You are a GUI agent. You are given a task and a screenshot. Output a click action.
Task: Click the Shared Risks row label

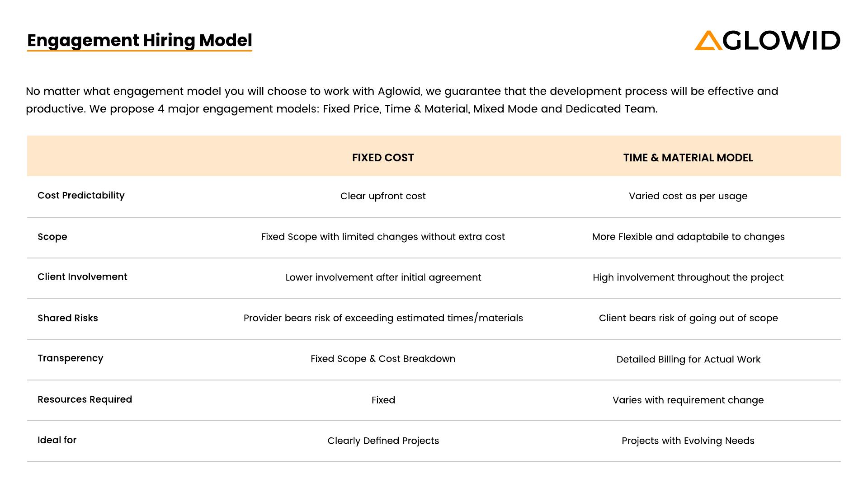pyautogui.click(x=68, y=318)
